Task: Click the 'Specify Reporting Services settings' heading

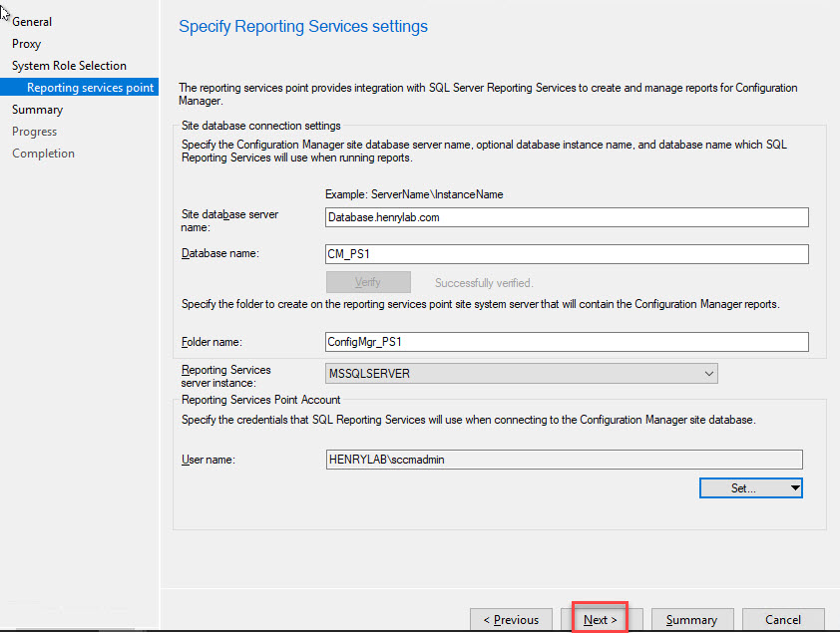Action: tap(303, 27)
